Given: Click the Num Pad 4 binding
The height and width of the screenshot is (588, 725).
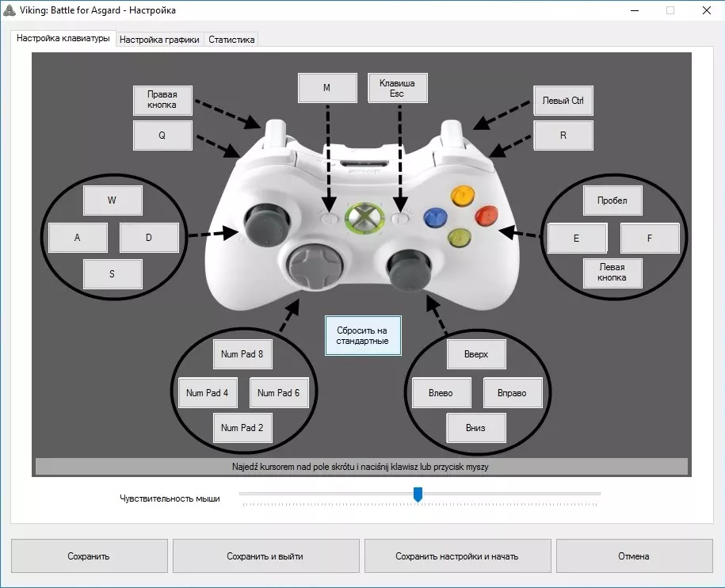Looking at the screenshot, I should click(208, 393).
